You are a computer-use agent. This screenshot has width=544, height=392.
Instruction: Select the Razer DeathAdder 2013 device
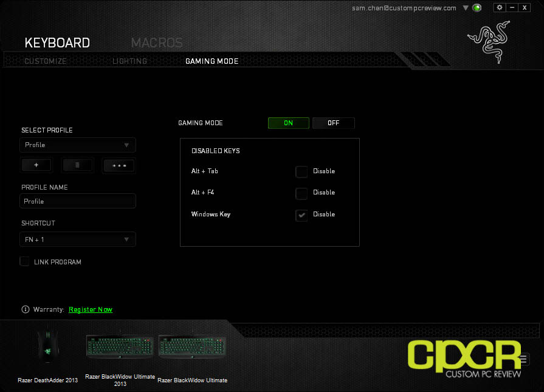(48, 356)
